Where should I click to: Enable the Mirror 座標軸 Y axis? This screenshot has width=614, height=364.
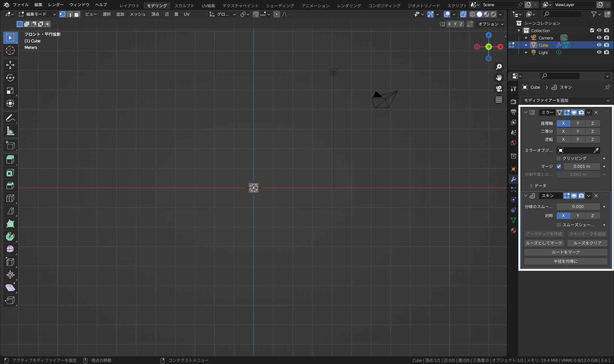[578, 123]
